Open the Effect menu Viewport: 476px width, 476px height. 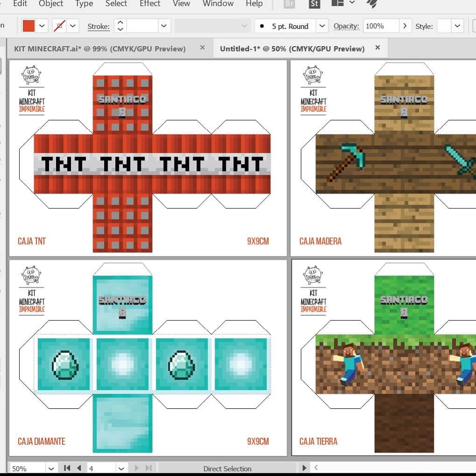pyautogui.click(x=150, y=4)
